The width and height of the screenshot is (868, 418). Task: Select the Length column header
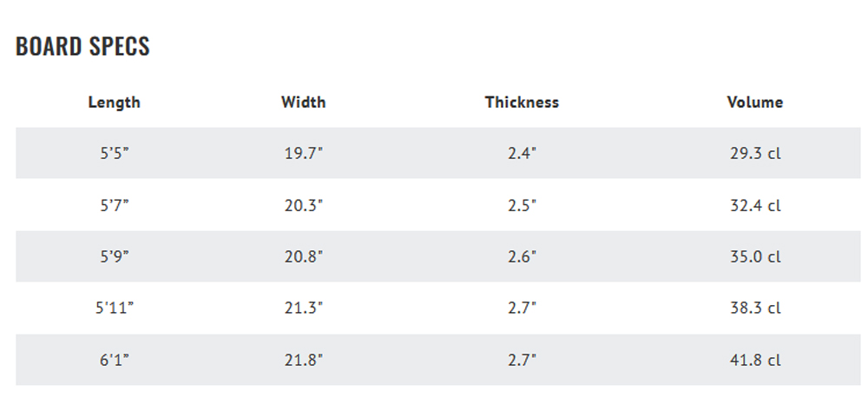tap(114, 102)
